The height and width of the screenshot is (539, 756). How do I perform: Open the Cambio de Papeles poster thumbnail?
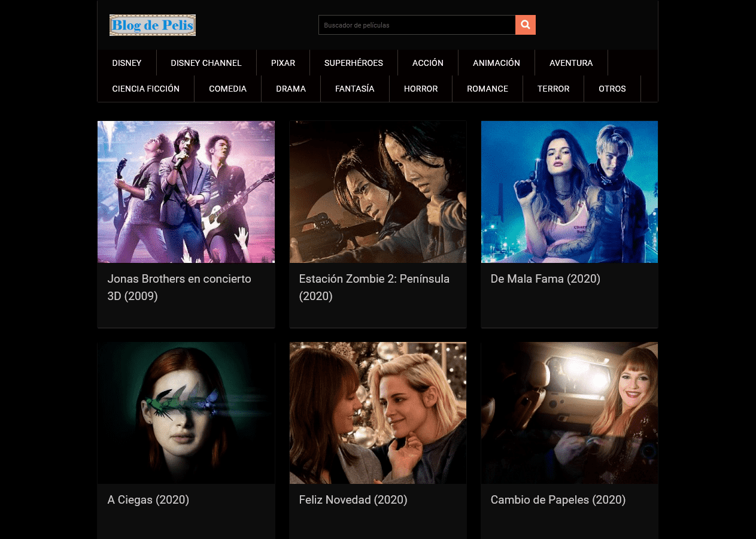tap(569, 413)
